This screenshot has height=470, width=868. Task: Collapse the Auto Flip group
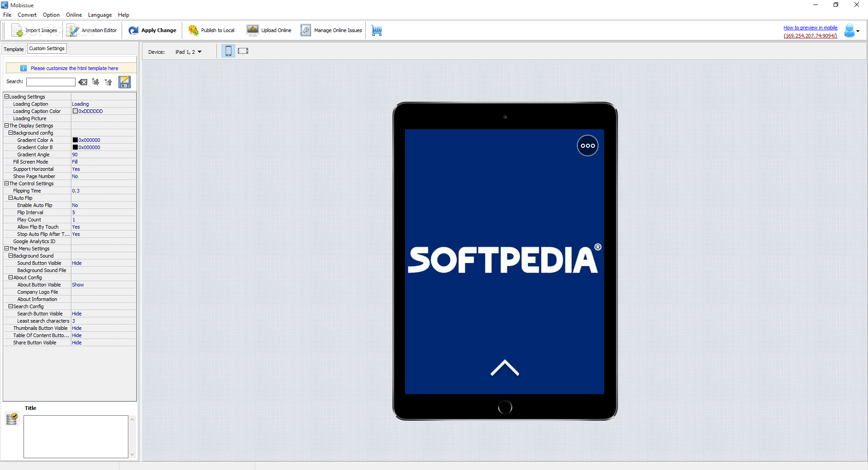click(10, 198)
